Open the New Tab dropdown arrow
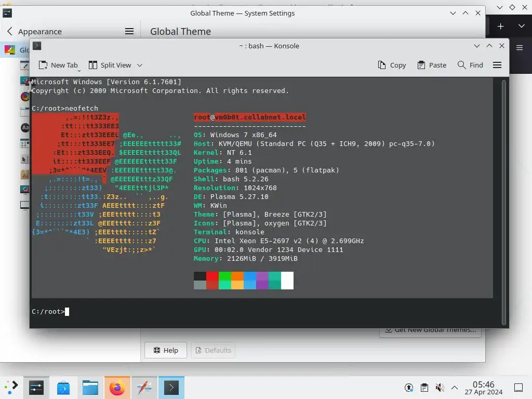 [x=79, y=71]
